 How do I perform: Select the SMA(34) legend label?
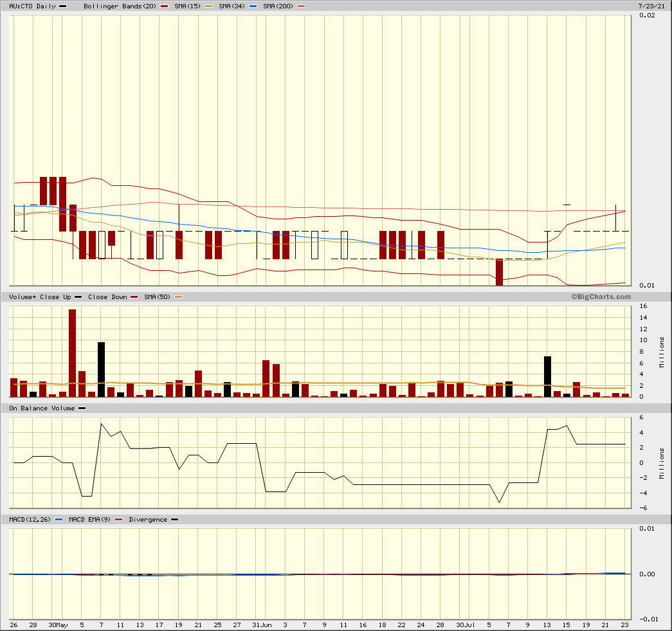pos(232,6)
